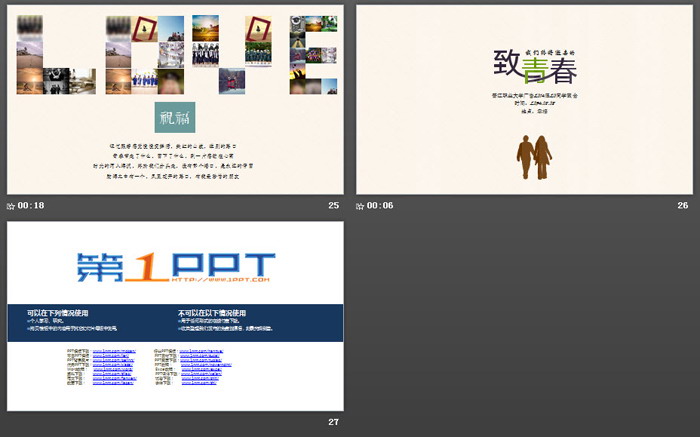Click transition star icon under slide 26
Viewport: 700px width, 437px height.
(x=360, y=206)
